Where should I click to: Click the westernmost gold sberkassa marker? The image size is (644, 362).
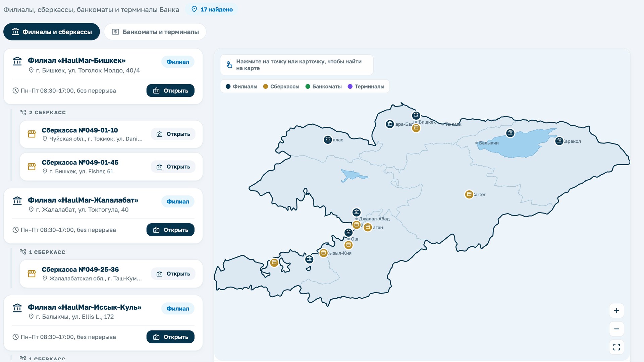[x=274, y=262]
